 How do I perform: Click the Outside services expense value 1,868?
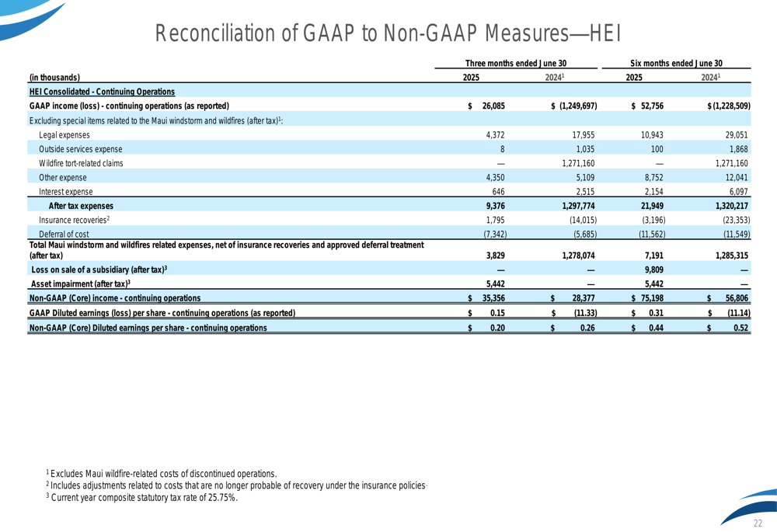739,149
